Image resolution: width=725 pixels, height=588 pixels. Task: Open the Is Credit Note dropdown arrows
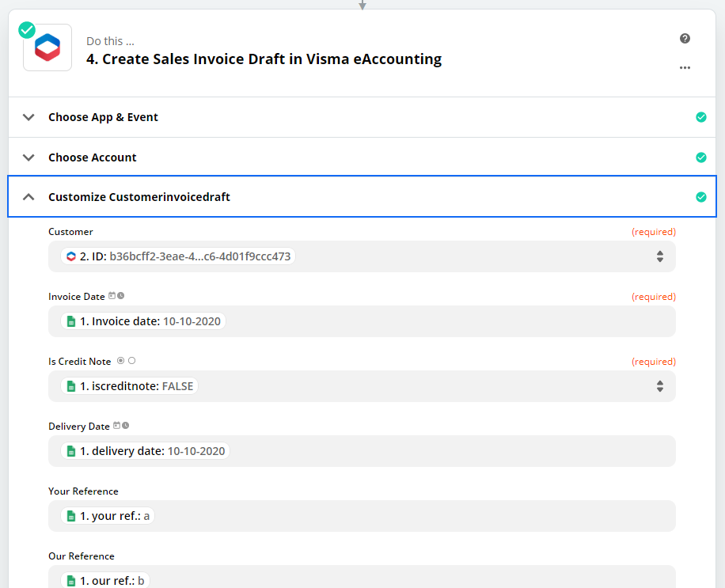tap(660, 386)
